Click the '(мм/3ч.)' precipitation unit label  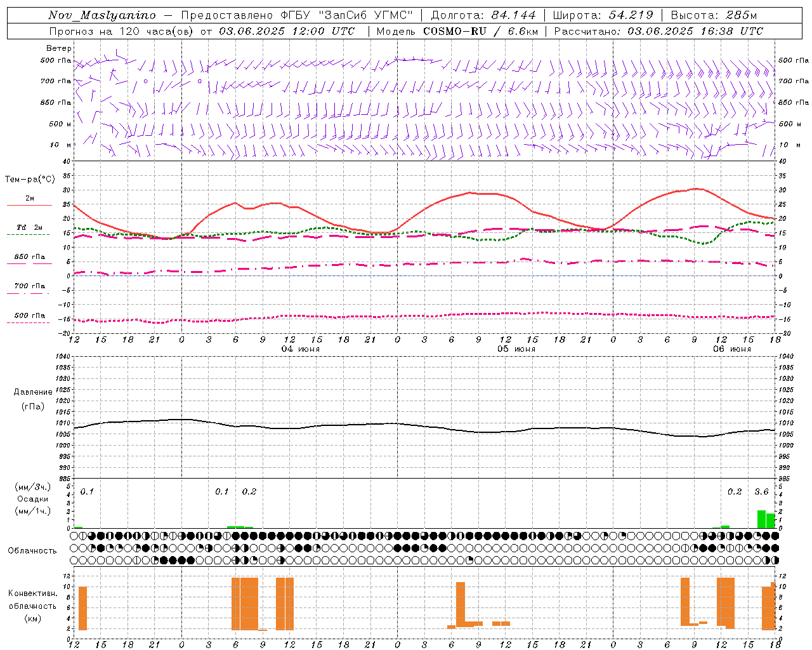click(33, 487)
